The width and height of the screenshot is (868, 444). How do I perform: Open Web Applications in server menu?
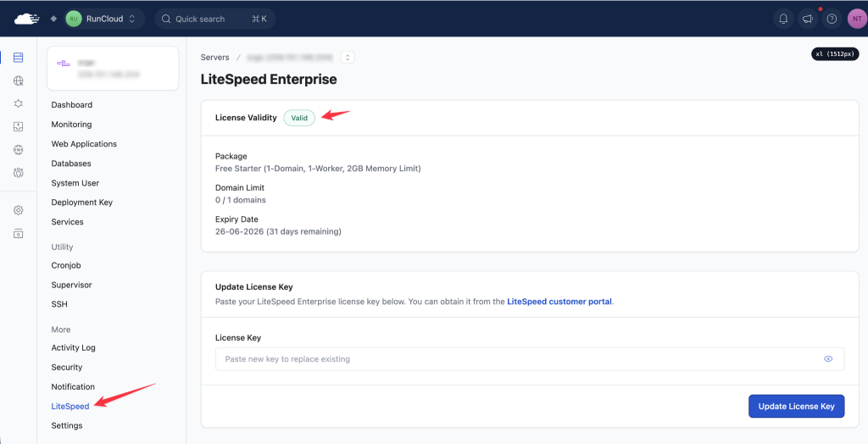click(84, 143)
